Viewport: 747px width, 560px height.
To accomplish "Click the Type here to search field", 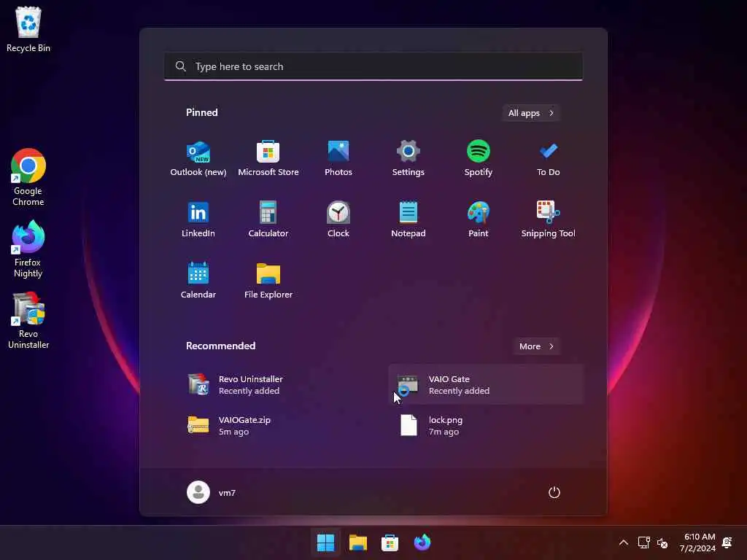I will [373, 66].
